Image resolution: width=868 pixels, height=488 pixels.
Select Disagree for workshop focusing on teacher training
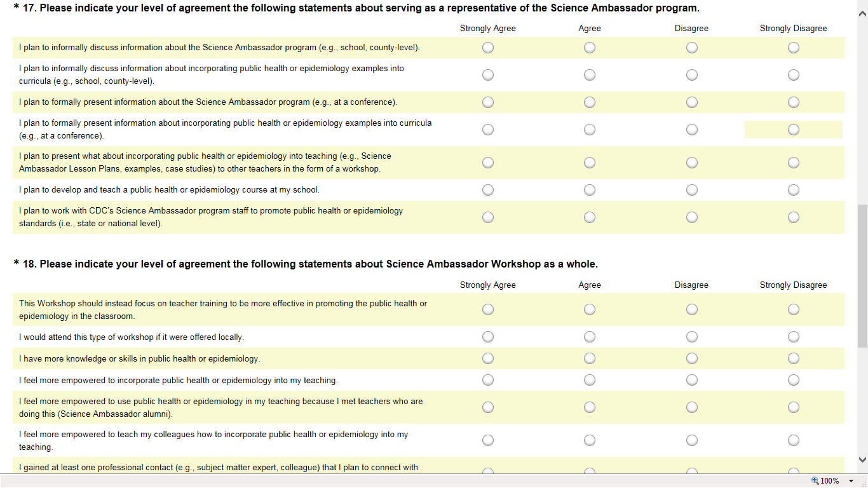(x=692, y=309)
